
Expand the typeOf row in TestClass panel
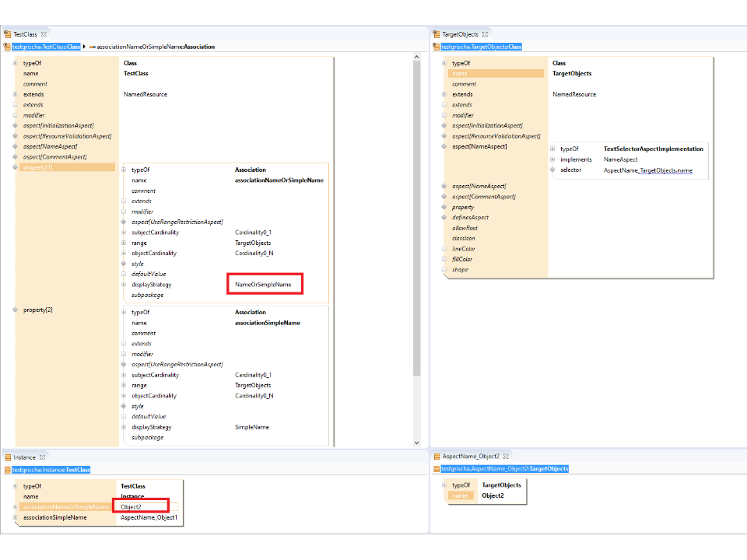(15, 63)
